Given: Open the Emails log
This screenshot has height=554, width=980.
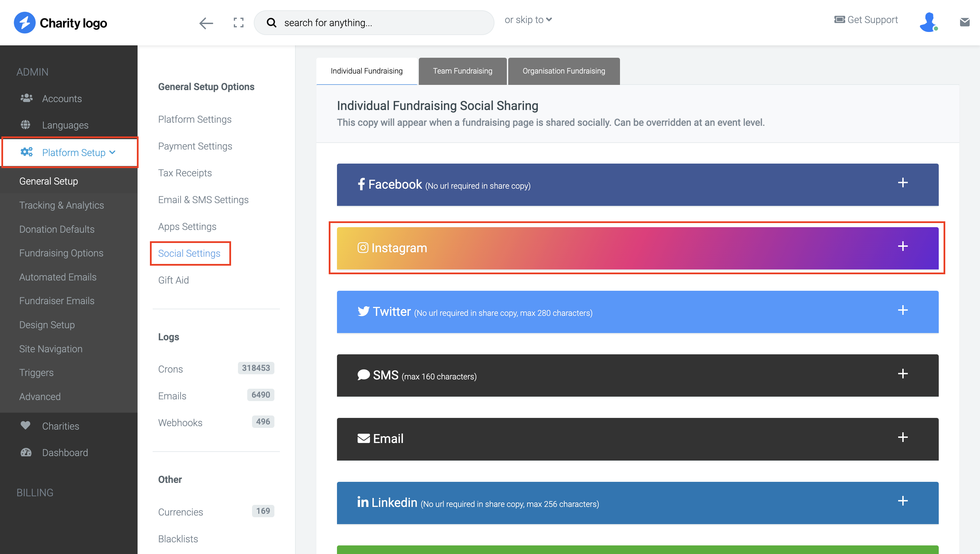Looking at the screenshot, I should tap(172, 396).
